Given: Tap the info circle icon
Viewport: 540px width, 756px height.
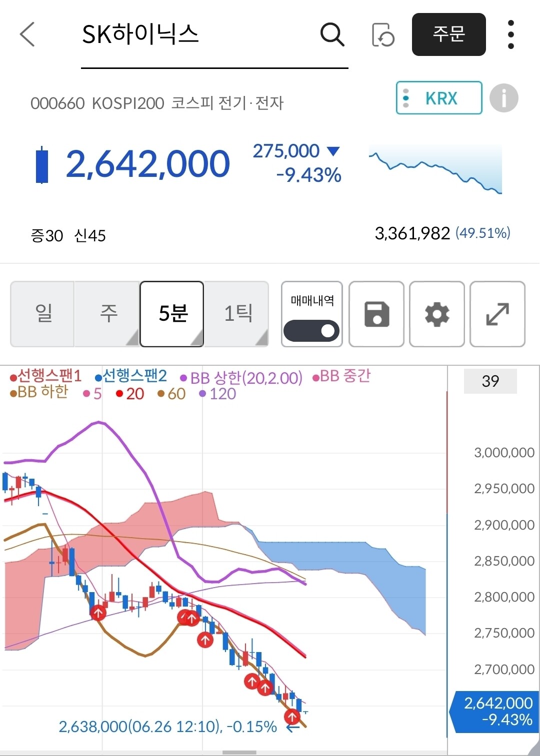Looking at the screenshot, I should coord(503,98).
